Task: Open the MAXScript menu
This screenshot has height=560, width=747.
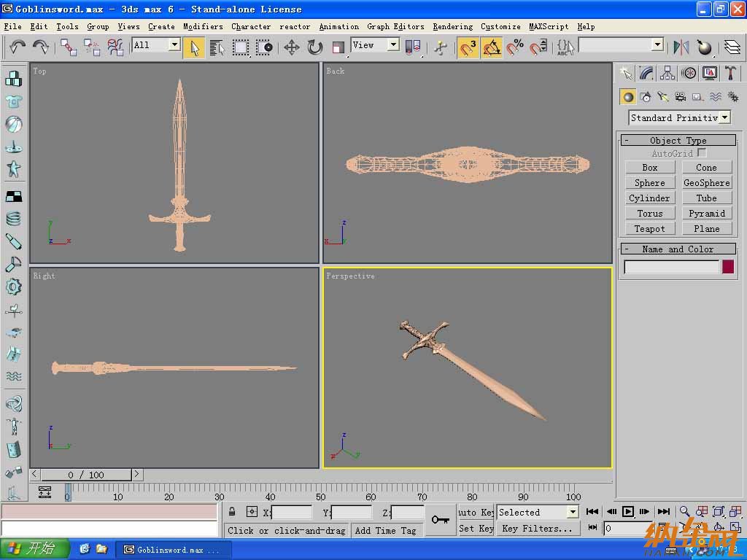Action: (x=549, y=27)
